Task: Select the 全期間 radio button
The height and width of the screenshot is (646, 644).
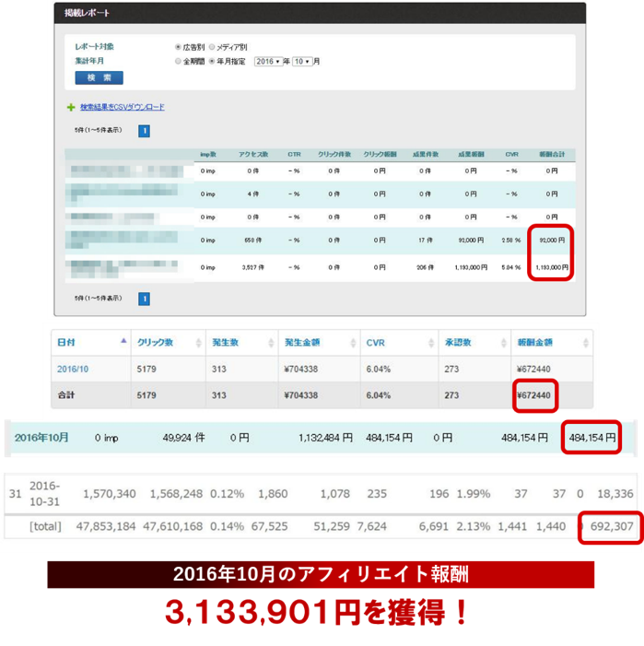Action: point(178,62)
